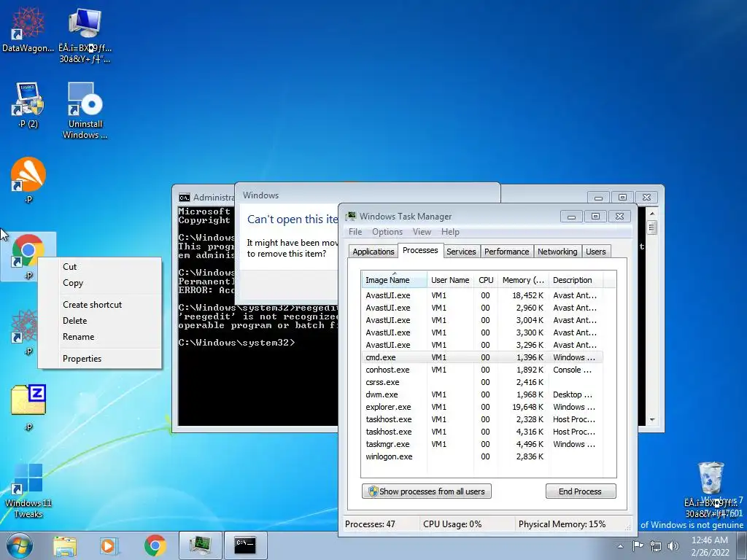Open the Action Center flag icon

[x=638, y=545]
